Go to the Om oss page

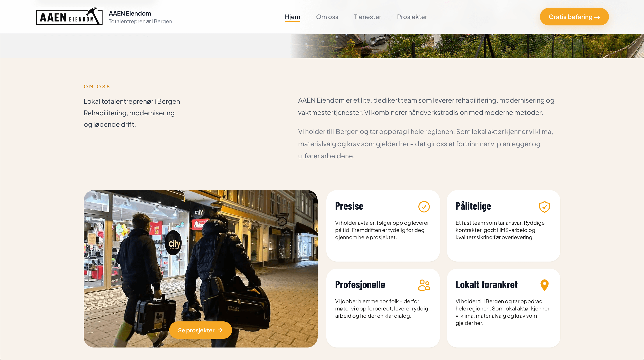327,17
